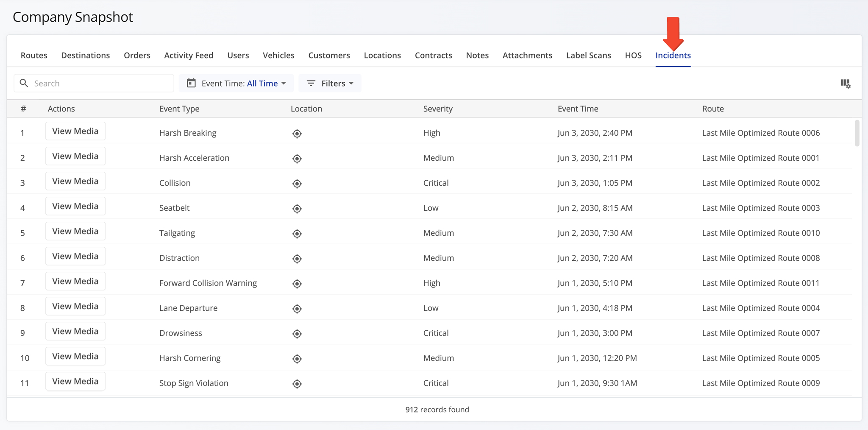The height and width of the screenshot is (430, 868).
Task: Click event time 'Jun 1, 2030, 12:20 PM'
Action: tap(597, 358)
